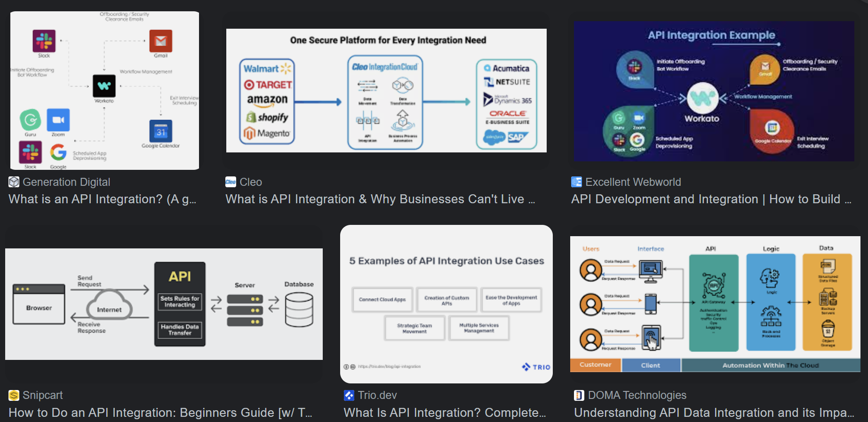Screen dimensions: 868x422
Task: Open 'What is API Integration & Why Businesses' title
Action: coord(380,199)
